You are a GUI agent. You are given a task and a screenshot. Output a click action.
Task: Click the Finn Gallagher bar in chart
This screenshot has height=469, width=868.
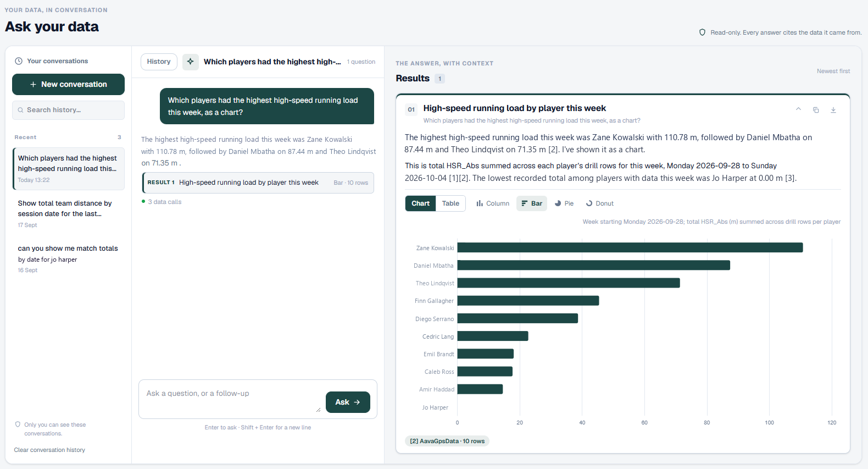point(528,301)
